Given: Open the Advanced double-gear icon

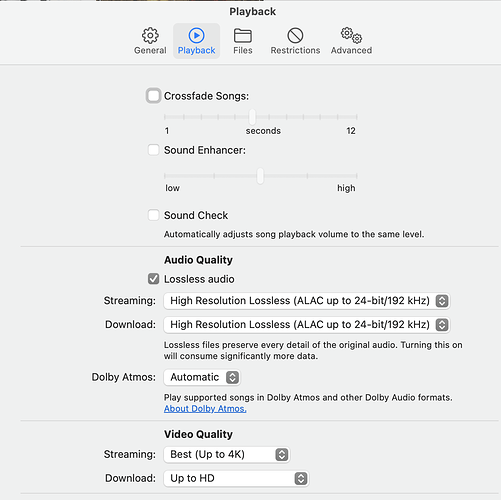Looking at the screenshot, I should coord(351,35).
